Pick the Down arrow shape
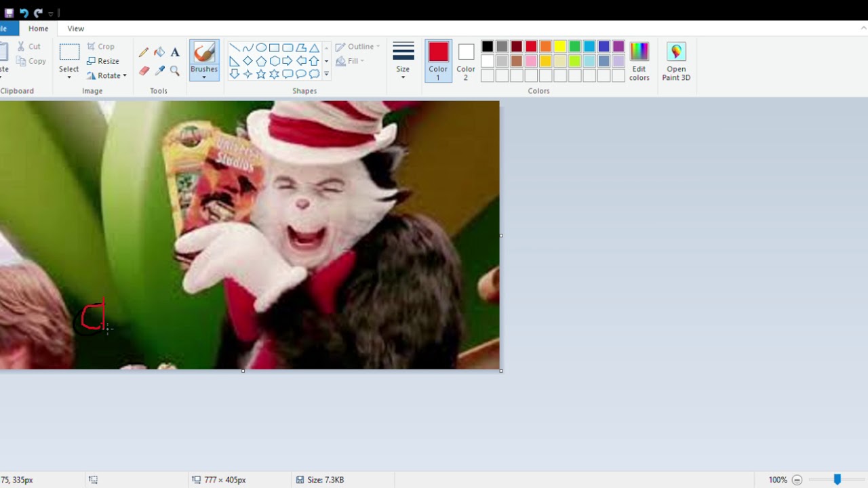 [x=234, y=74]
